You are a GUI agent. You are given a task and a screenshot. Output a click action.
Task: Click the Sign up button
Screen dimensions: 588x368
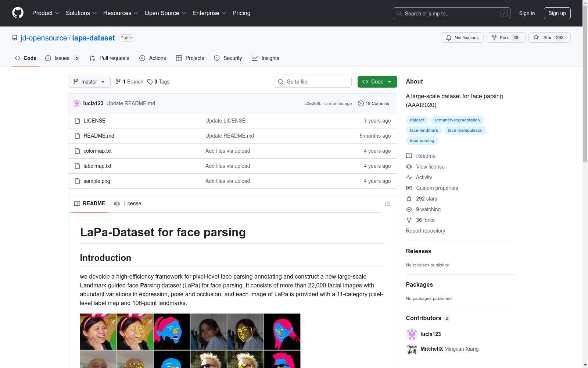(x=557, y=13)
